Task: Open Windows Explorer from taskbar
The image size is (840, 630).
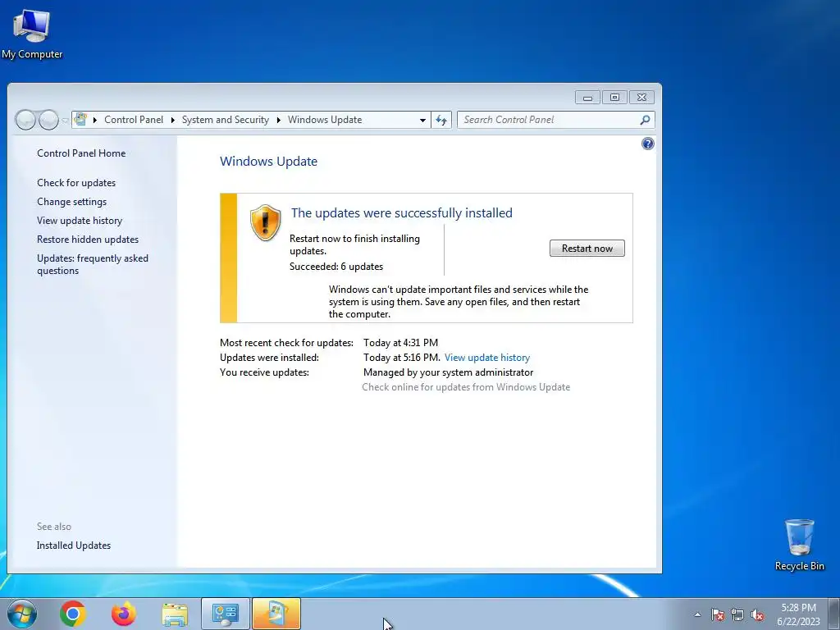Action: point(175,614)
